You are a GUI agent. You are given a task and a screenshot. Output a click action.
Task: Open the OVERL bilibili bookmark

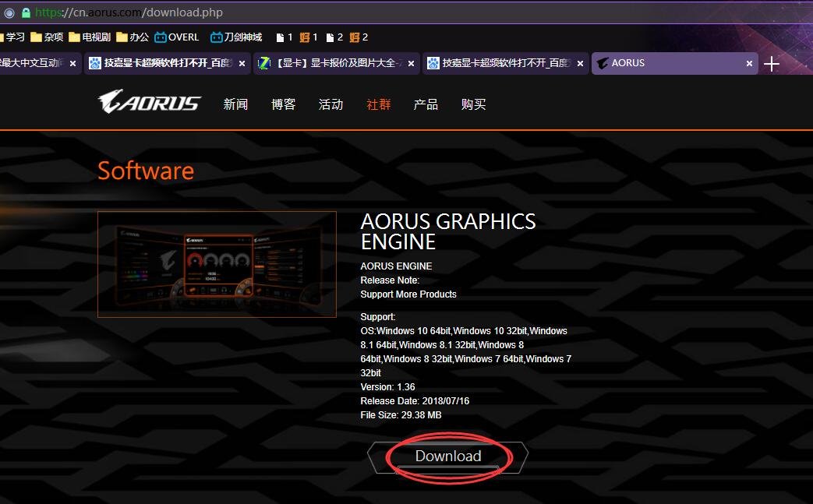(177, 37)
